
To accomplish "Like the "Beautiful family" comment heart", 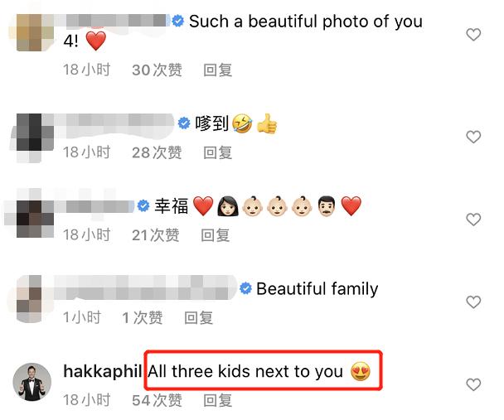I will [x=473, y=302].
